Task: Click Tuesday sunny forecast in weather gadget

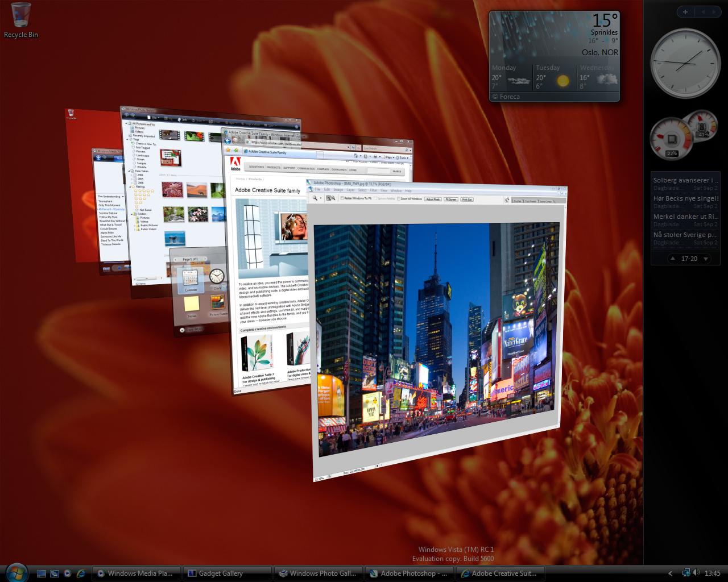Action: click(555, 77)
